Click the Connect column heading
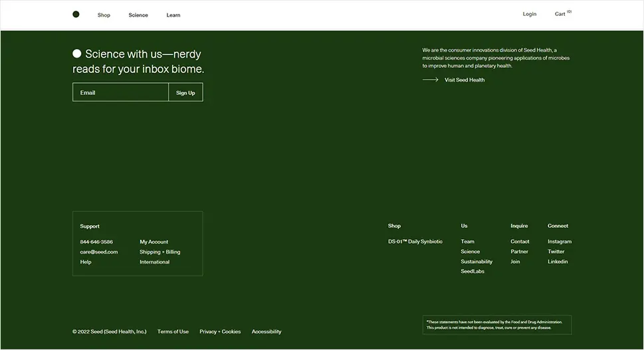This screenshot has width=644, height=350. click(558, 226)
